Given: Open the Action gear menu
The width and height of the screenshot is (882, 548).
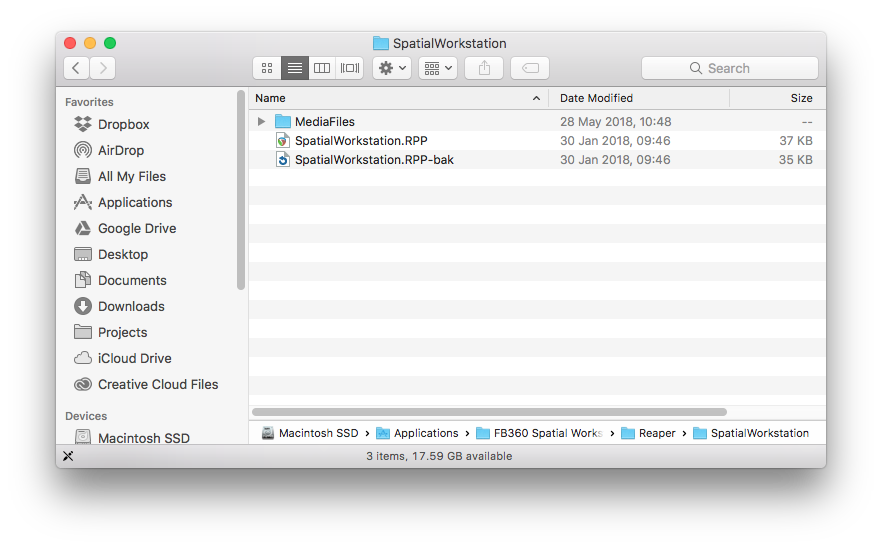Looking at the screenshot, I should point(392,68).
